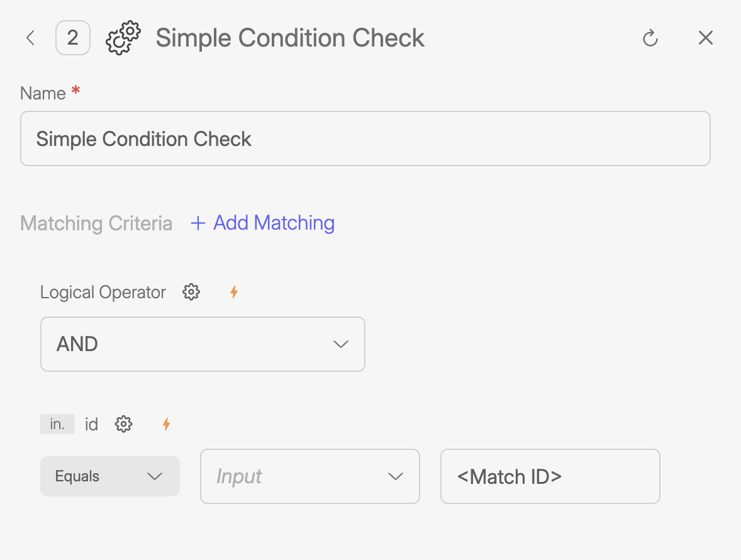Expand the Input source dropdown
Image resolution: width=741 pixels, height=560 pixels.
(x=309, y=476)
